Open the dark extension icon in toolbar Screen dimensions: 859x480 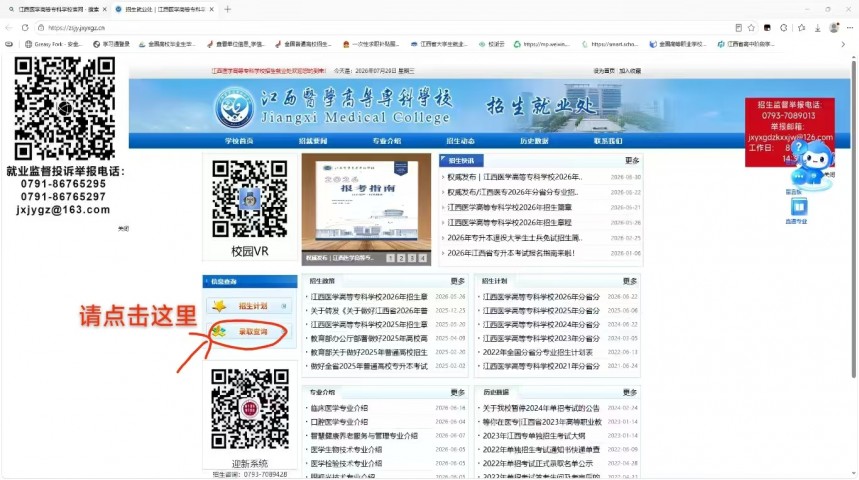768,27
